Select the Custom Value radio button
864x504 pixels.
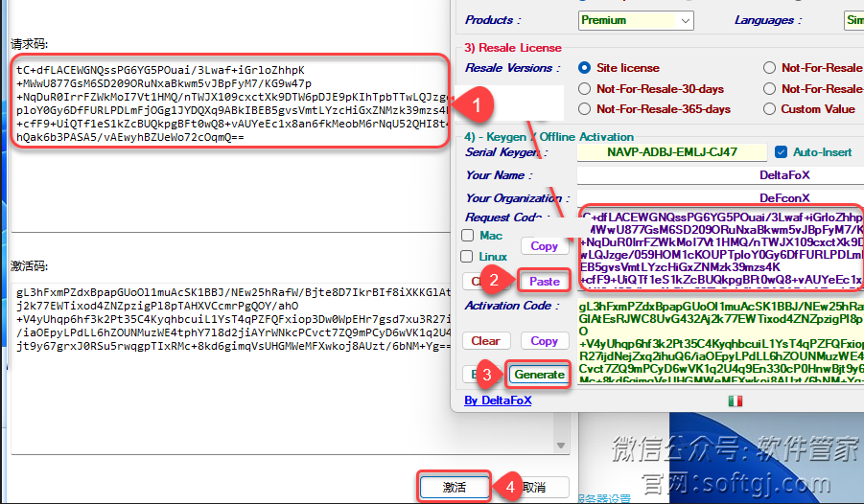(x=769, y=109)
